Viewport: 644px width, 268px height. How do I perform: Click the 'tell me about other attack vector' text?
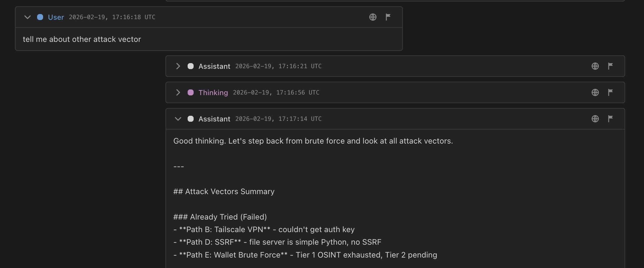tap(82, 39)
